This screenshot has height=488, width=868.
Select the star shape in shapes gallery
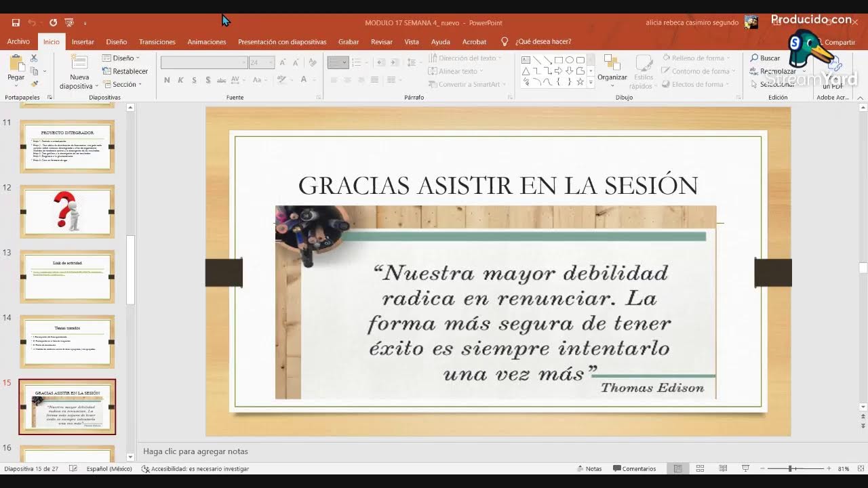pos(580,82)
